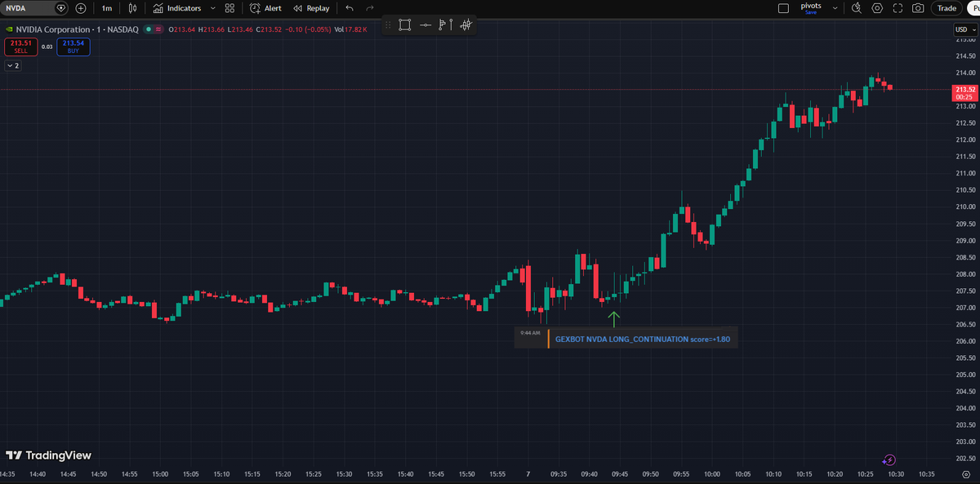Expand the collapsed indicators legend showing 2

pos(13,65)
